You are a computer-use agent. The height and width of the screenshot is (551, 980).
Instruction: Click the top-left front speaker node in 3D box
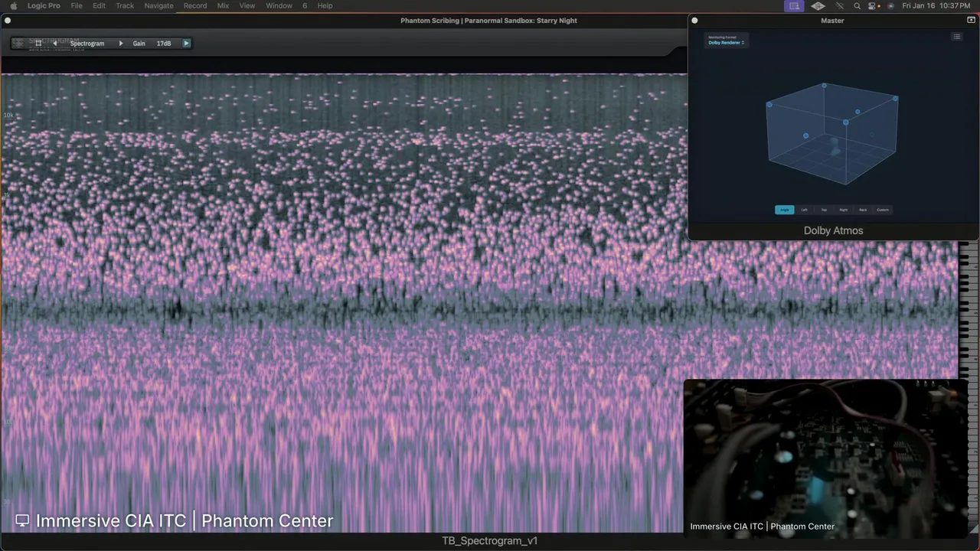pyautogui.click(x=769, y=105)
